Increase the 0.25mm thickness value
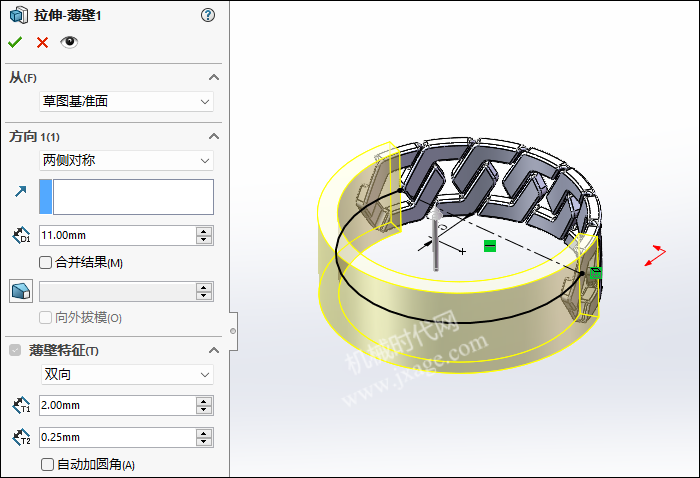 [x=204, y=433]
